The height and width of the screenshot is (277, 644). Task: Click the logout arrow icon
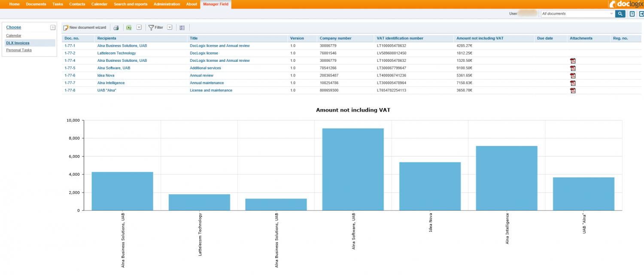(x=641, y=14)
